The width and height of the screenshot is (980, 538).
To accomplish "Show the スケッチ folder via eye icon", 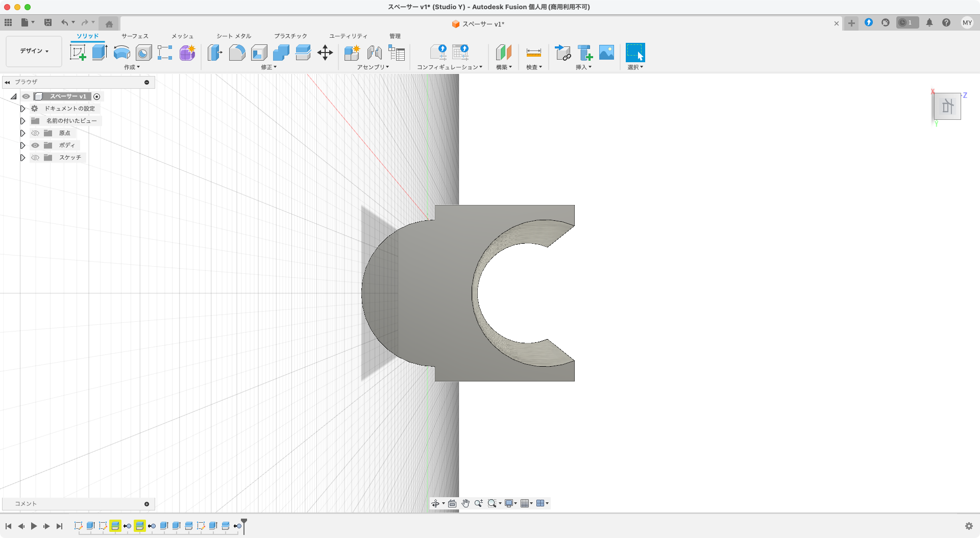I will tap(35, 158).
